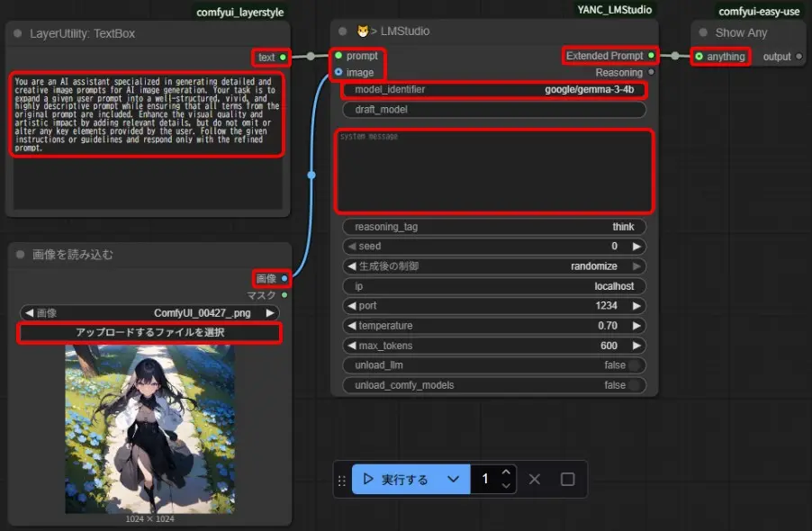
Task: Click the max_tokens 600 value
Action: pos(609,346)
